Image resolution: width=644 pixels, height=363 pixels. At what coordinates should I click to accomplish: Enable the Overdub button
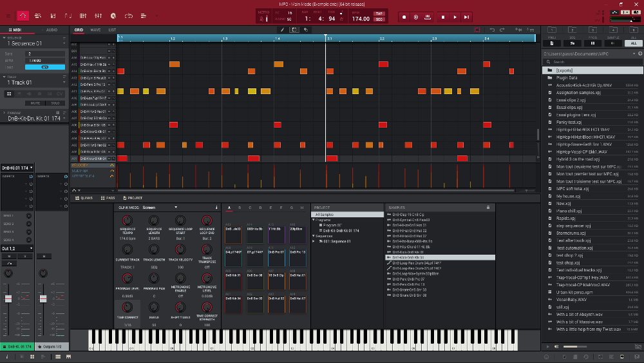pos(415,17)
